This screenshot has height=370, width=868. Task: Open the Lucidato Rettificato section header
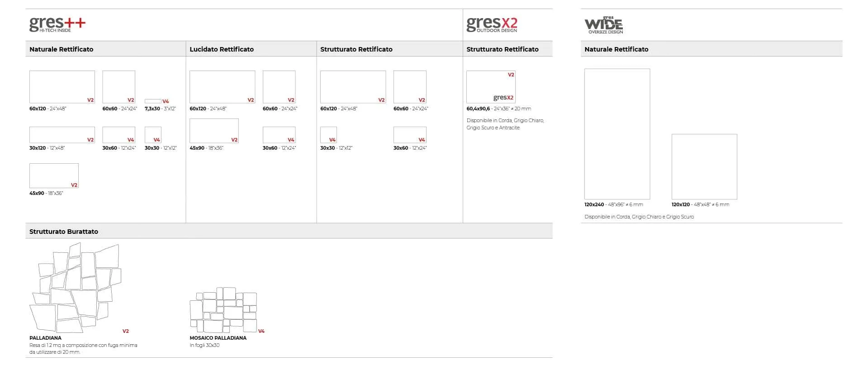[x=222, y=49]
